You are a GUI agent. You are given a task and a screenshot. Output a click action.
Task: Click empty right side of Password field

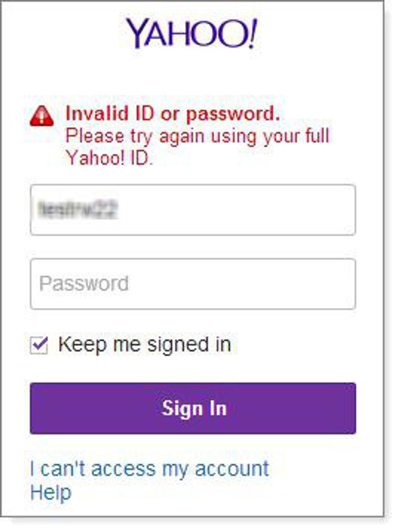coord(285,284)
